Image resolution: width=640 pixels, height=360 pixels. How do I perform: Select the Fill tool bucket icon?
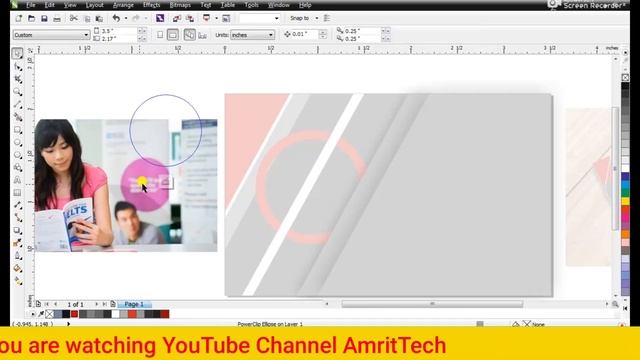18,269
